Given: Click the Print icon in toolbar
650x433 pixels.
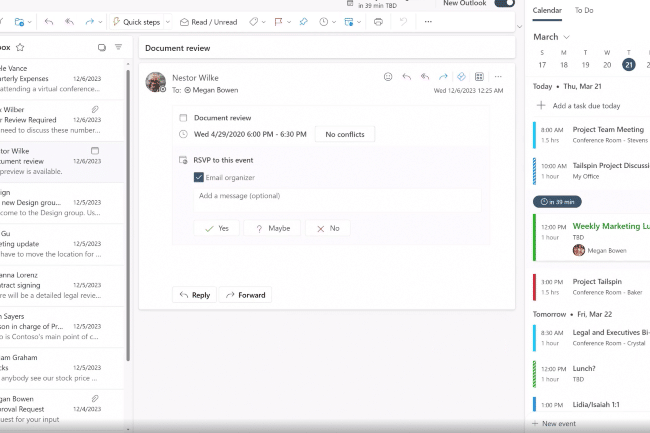Looking at the screenshot, I should (378, 22).
